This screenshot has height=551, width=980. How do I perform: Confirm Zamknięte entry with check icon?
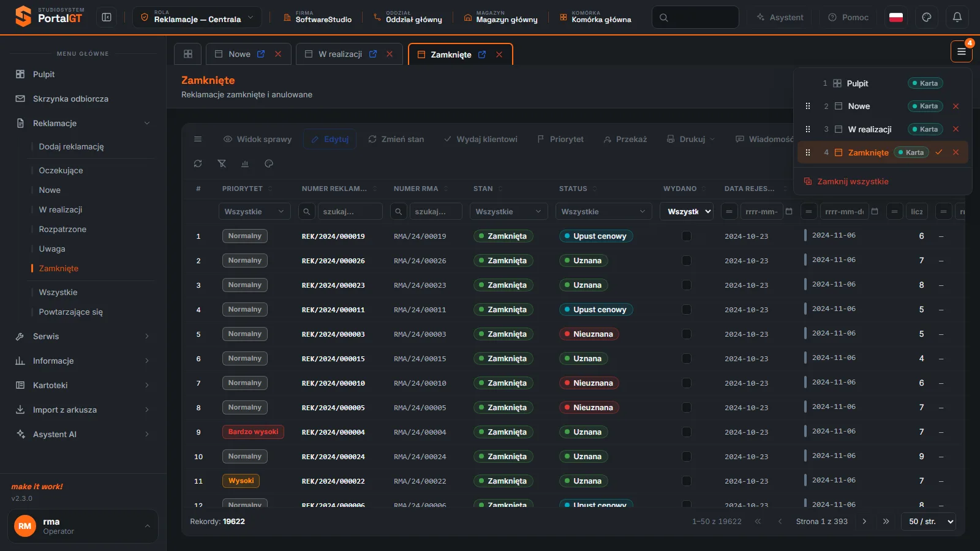click(x=938, y=152)
